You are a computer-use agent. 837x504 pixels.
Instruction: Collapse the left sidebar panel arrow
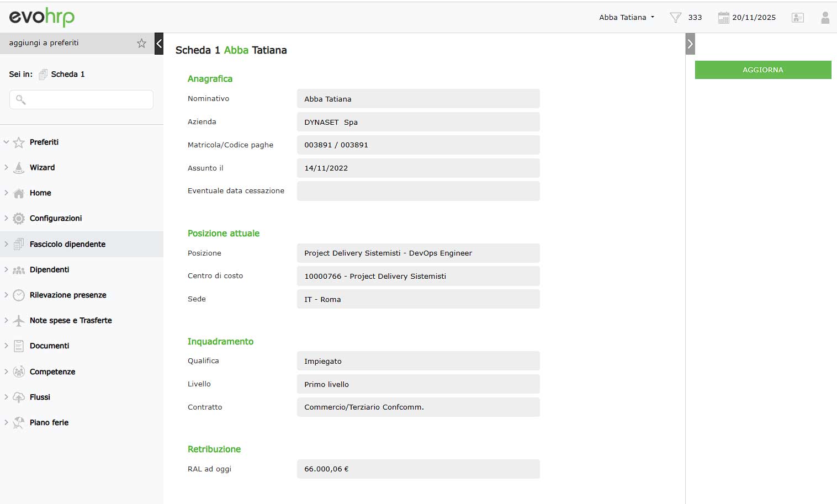pos(159,44)
